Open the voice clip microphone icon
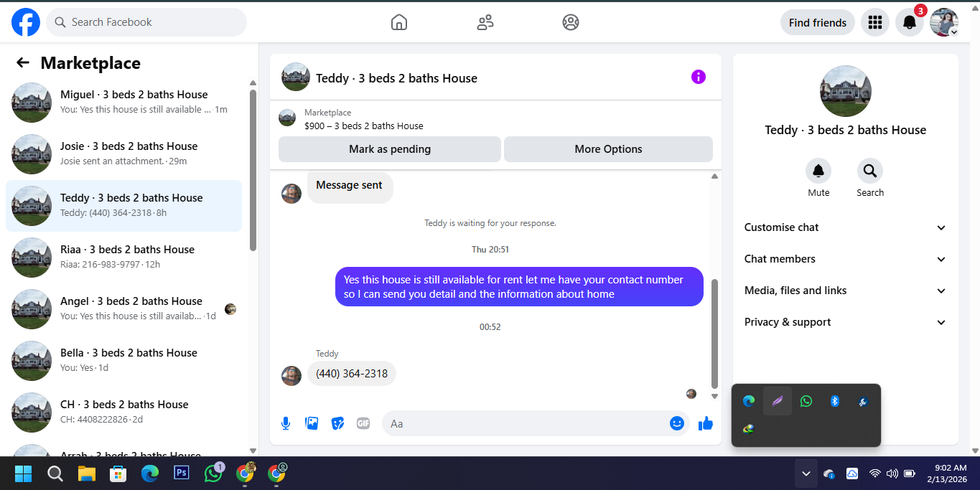The width and height of the screenshot is (980, 490). click(286, 423)
